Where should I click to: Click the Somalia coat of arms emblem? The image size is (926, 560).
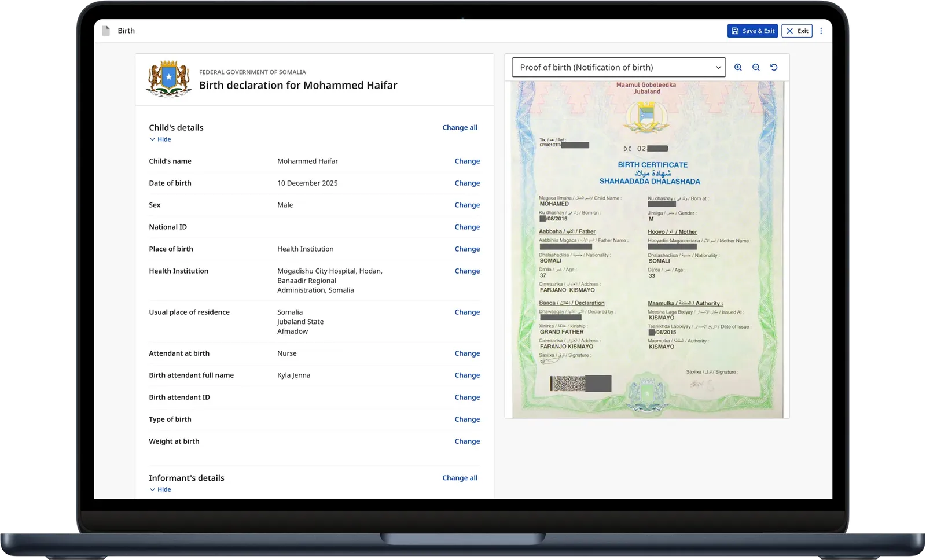click(x=169, y=79)
